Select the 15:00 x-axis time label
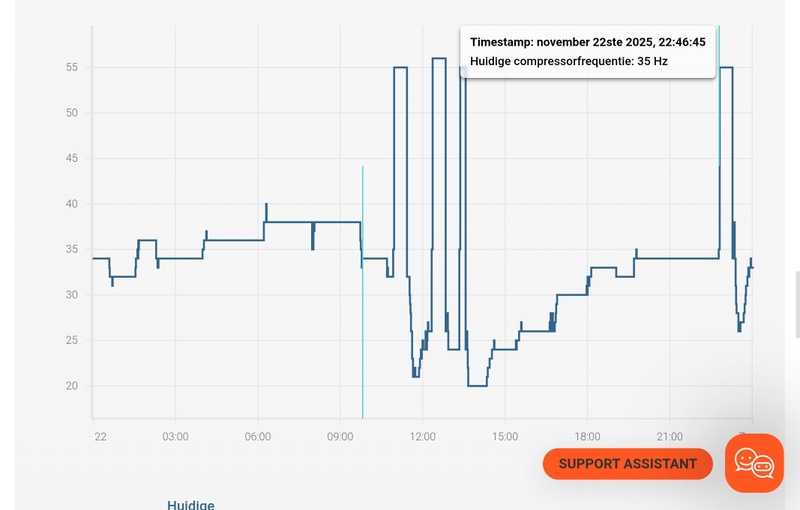 coord(505,437)
